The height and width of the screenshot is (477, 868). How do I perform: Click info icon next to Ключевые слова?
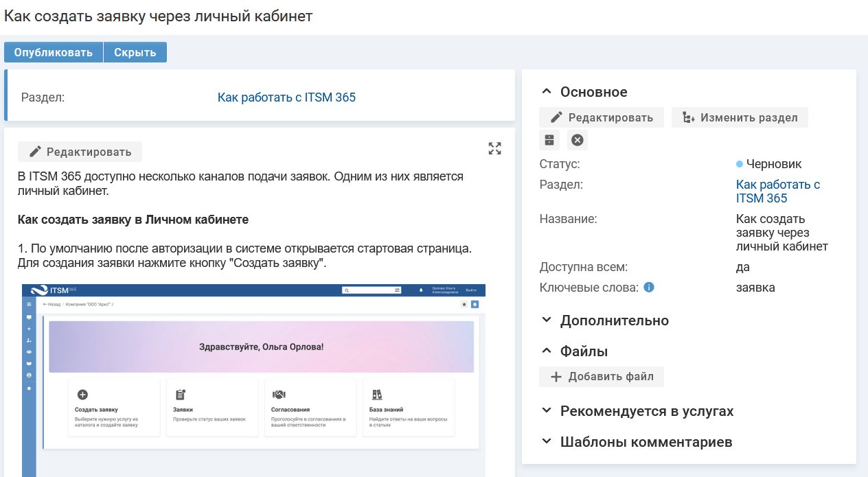pyautogui.click(x=649, y=288)
